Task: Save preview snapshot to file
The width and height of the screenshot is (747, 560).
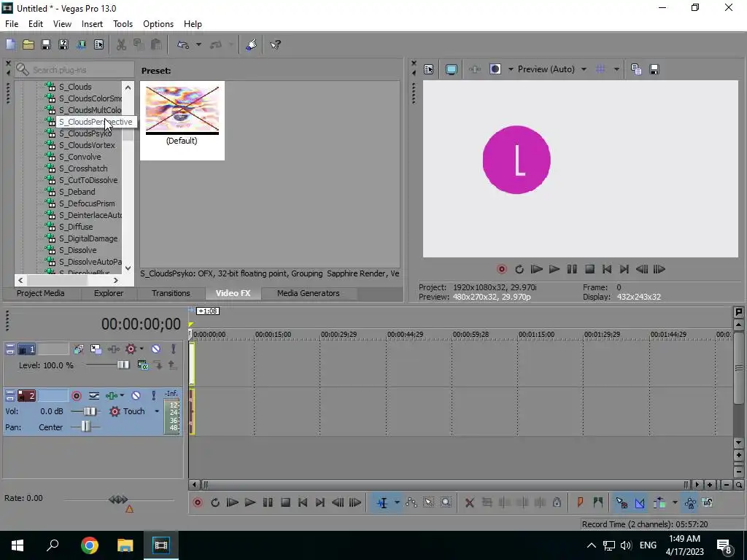Action: [x=654, y=69]
